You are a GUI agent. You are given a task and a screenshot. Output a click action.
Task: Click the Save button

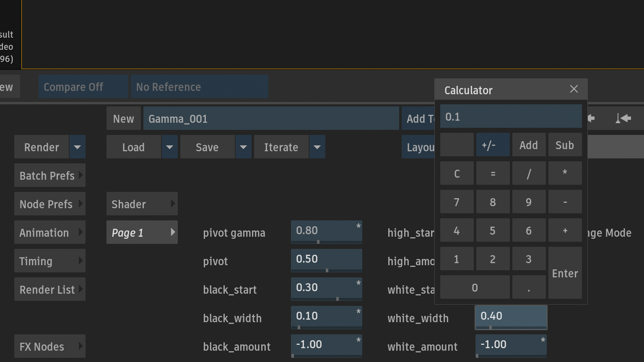(208, 147)
